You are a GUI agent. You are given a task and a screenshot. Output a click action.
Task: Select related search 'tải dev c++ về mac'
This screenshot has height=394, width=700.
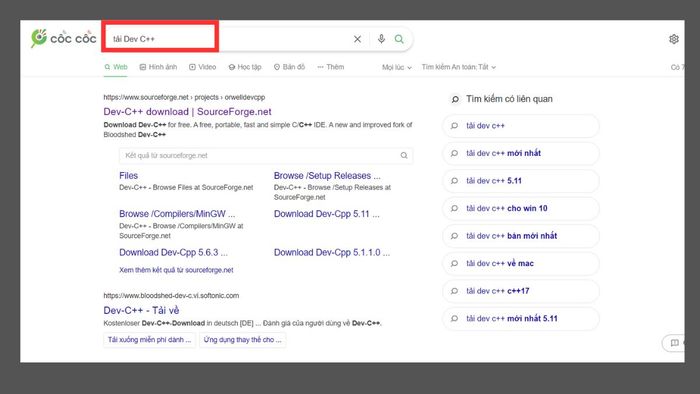coord(521,264)
